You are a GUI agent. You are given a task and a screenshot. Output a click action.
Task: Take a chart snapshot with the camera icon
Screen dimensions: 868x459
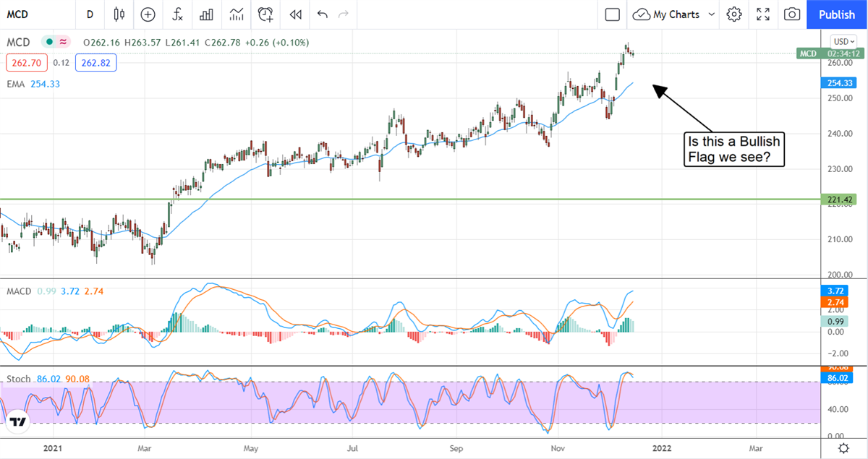click(x=792, y=14)
